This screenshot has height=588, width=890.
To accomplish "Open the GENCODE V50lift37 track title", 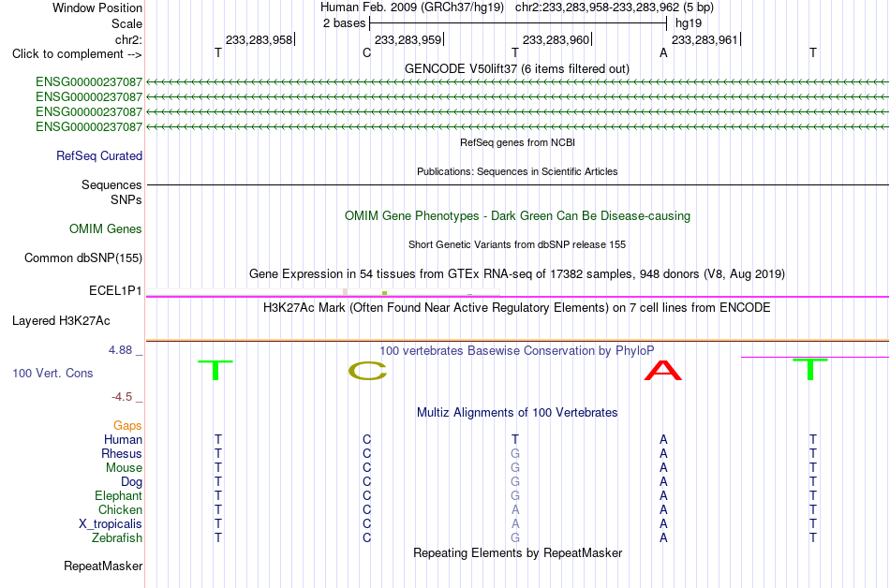I will coord(516,68).
